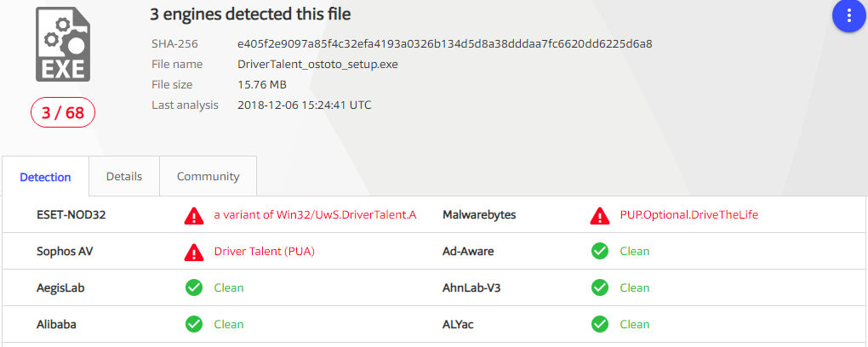This screenshot has height=347, width=868.
Task: Switch to the Details tab
Action: tap(124, 177)
